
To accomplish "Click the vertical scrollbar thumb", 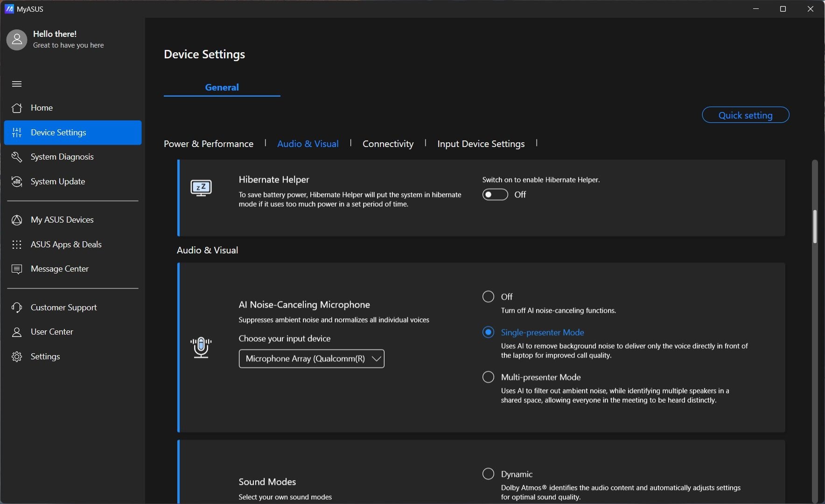I will click(815, 227).
